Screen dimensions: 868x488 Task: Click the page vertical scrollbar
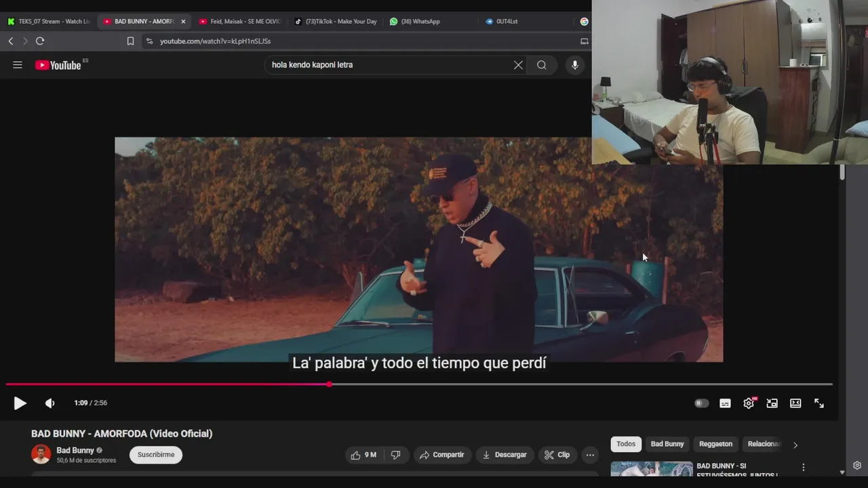pos(842,172)
